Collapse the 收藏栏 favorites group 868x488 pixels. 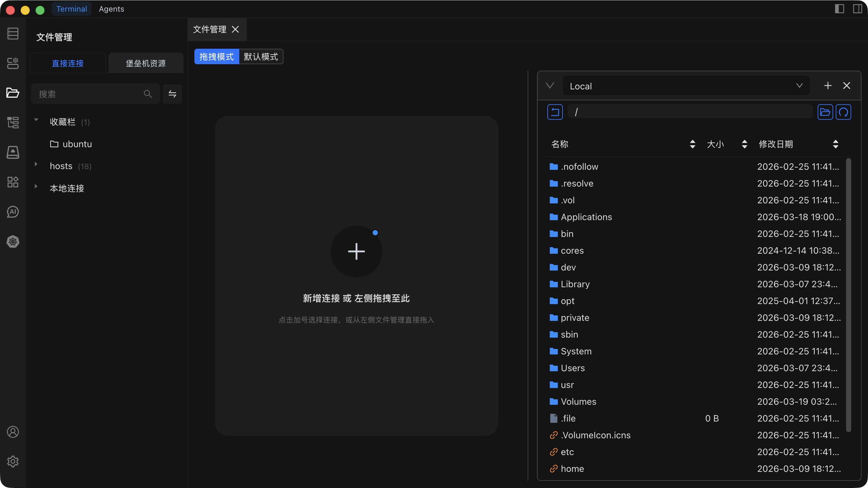coord(36,120)
